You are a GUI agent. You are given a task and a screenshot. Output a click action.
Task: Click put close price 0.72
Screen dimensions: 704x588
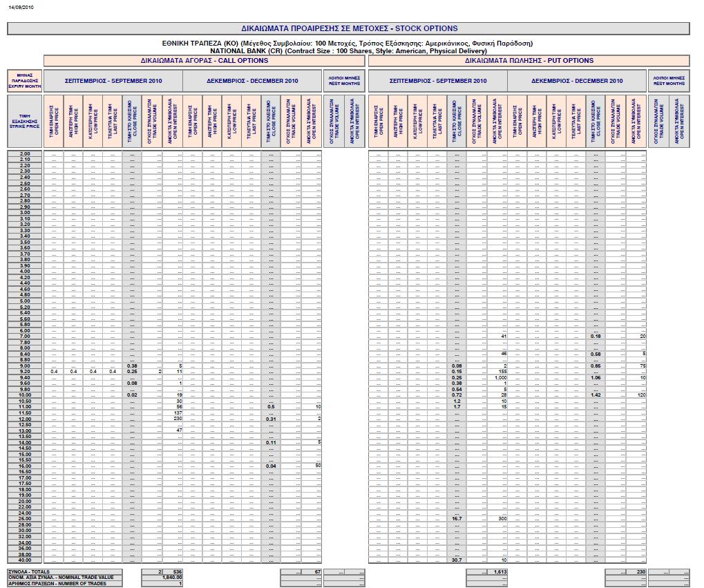[457, 395]
